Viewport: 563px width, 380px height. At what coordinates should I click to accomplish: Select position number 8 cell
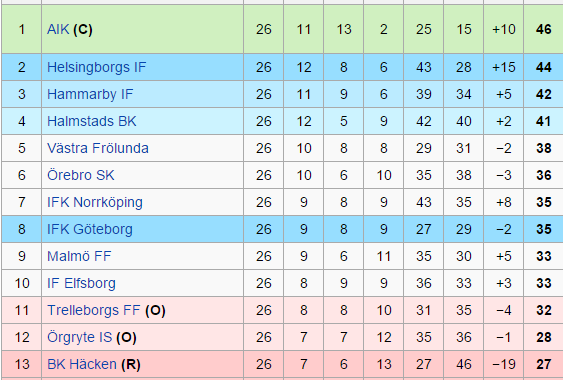coord(22,229)
